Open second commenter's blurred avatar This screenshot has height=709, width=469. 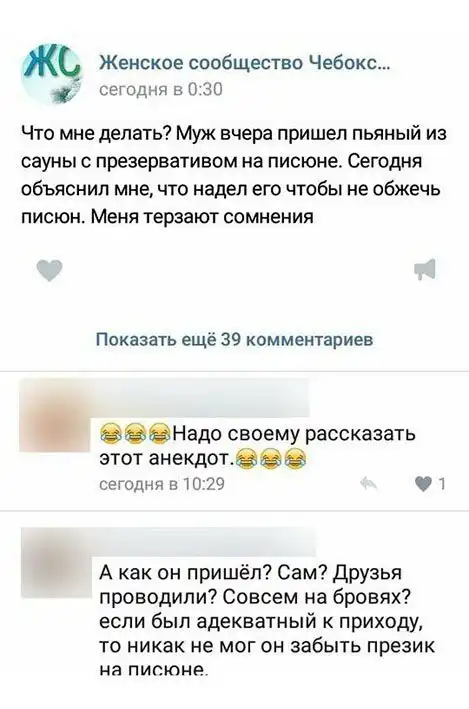57,563
